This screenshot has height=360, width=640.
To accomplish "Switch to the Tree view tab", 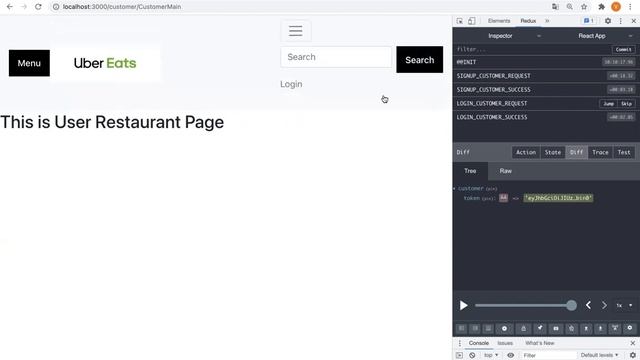I will (x=470, y=171).
